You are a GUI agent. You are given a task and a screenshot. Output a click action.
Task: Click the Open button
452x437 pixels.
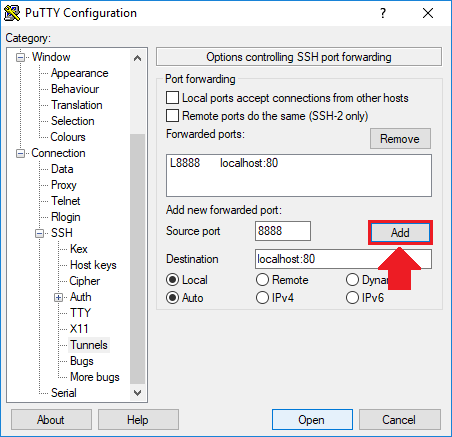pos(312,420)
